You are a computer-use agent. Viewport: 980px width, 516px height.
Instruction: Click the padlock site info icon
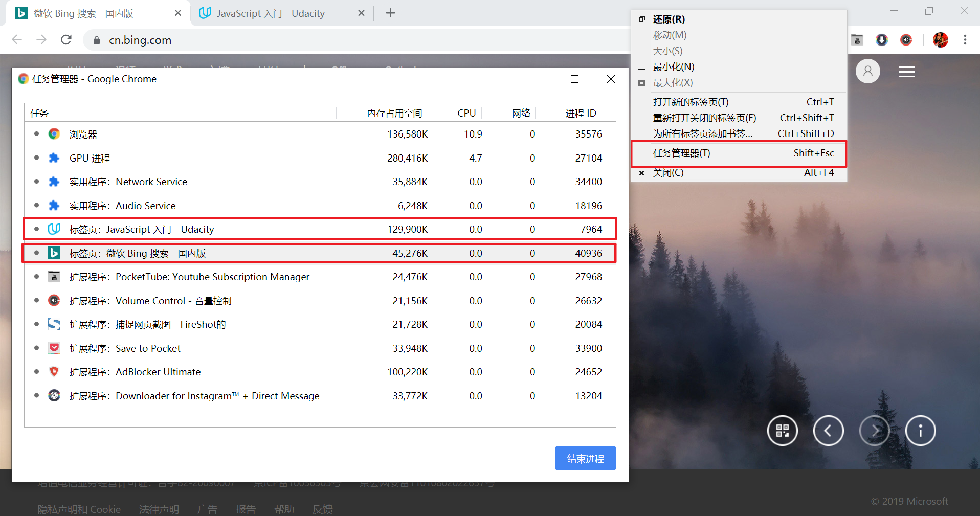[x=96, y=40]
